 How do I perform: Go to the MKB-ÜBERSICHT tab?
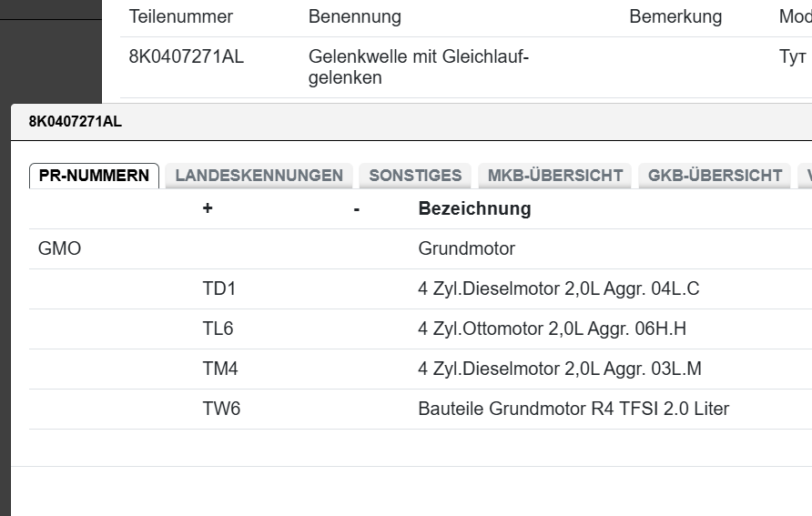coord(555,176)
